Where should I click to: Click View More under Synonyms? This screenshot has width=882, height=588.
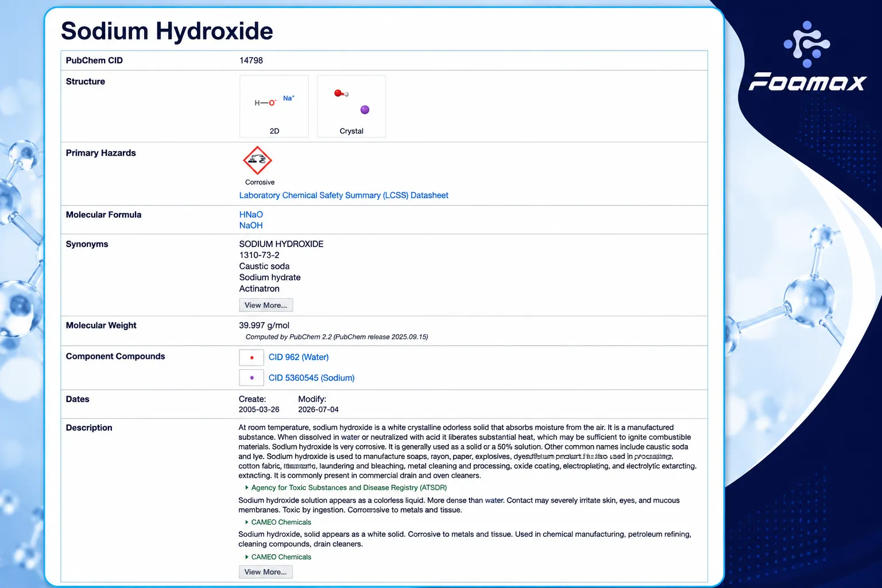click(x=266, y=305)
